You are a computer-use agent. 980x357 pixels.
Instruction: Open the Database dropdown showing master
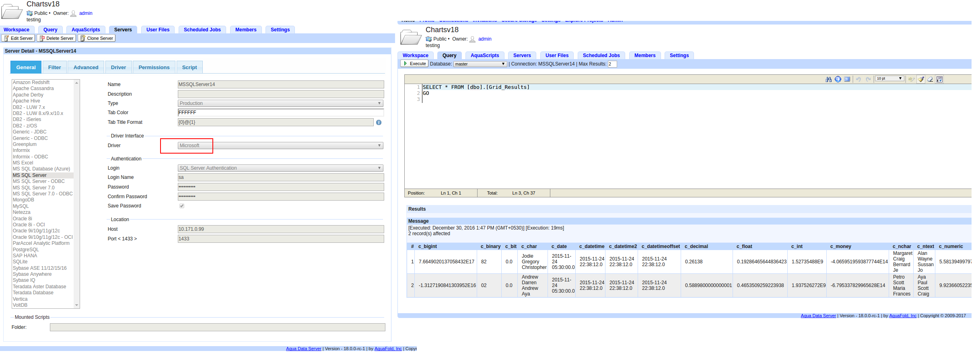(x=480, y=64)
